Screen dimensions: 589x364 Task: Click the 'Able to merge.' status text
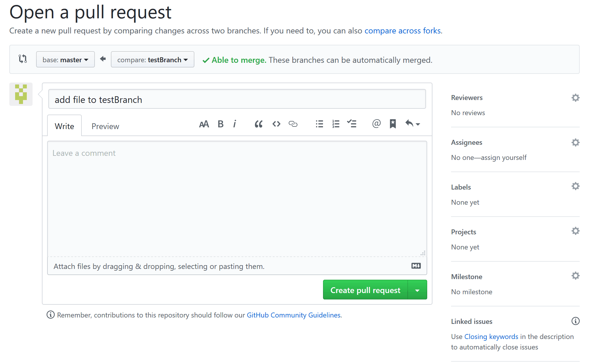239,60
